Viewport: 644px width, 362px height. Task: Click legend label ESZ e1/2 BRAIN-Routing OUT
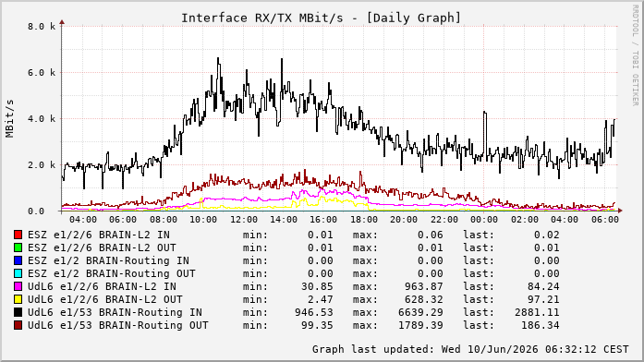point(112,273)
